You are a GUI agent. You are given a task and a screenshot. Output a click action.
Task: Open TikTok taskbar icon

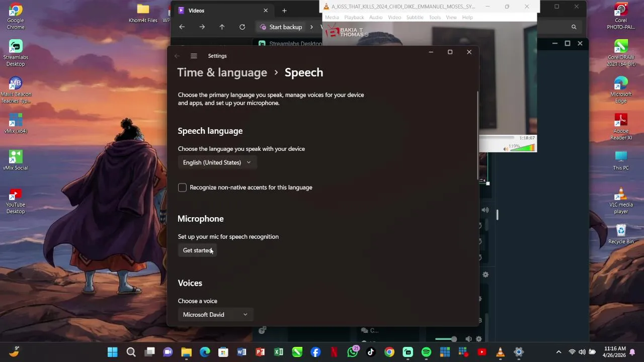pyautogui.click(x=371, y=352)
